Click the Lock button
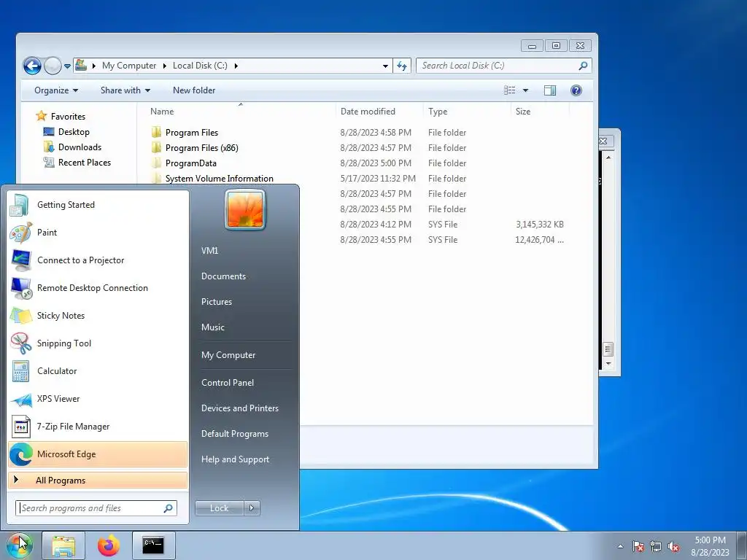 pyautogui.click(x=219, y=508)
